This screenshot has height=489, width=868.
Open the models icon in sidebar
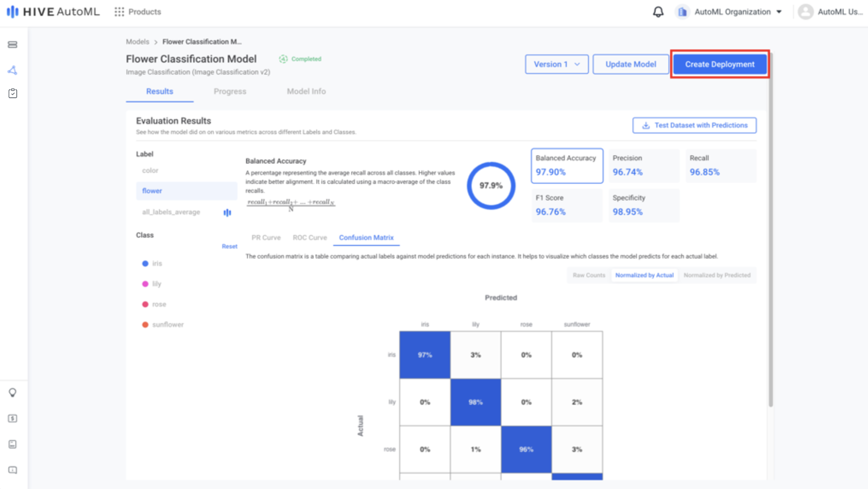13,70
